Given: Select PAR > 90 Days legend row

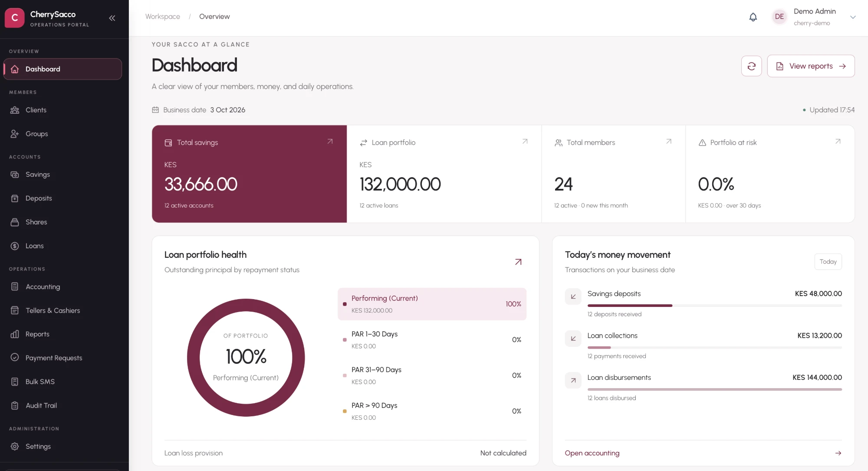Looking at the screenshot, I should point(432,411).
